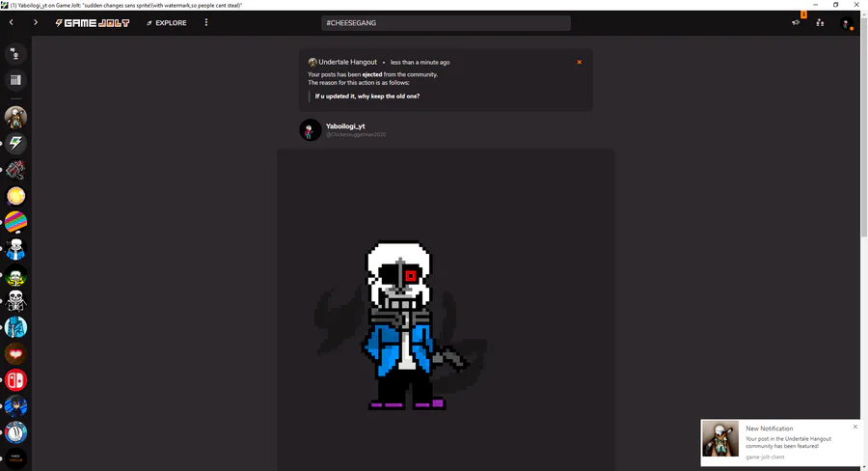Open the Explore page
This screenshot has width=868, height=471.
[167, 23]
